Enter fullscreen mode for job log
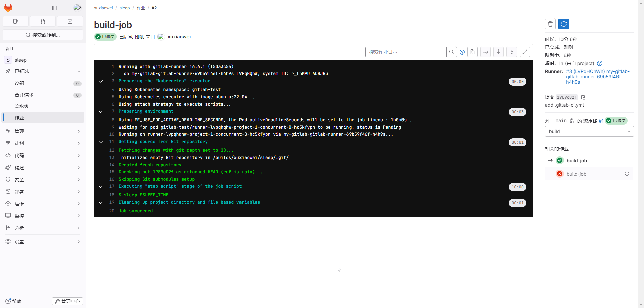644x308 pixels. (x=525, y=52)
